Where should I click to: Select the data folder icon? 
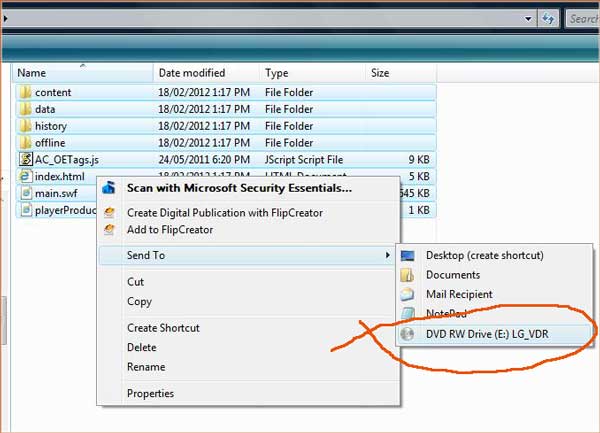26,110
